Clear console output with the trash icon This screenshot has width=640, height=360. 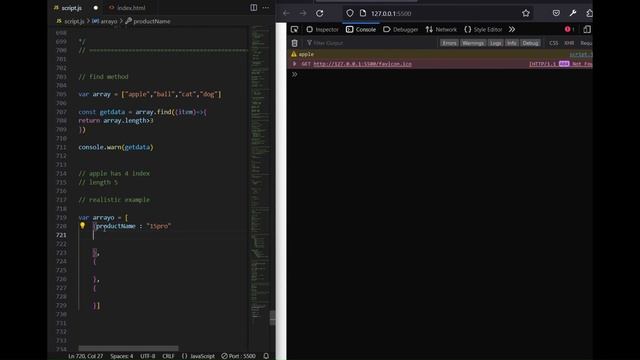pyautogui.click(x=295, y=43)
